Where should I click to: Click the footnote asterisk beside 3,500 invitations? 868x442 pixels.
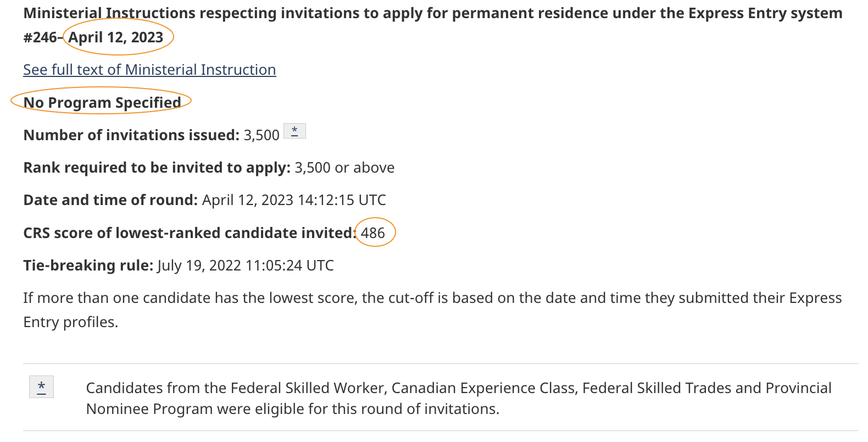pos(294,131)
